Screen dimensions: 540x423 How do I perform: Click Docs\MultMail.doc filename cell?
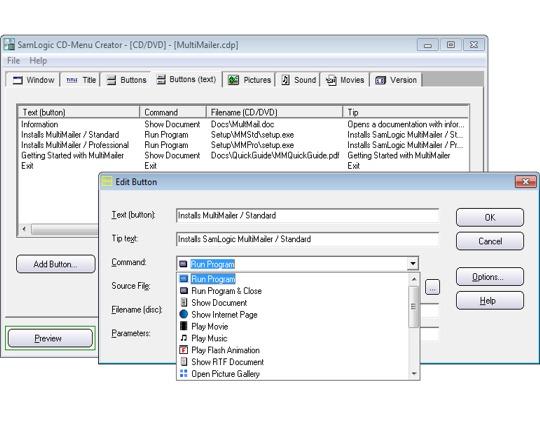pyautogui.click(x=242, y=124)
